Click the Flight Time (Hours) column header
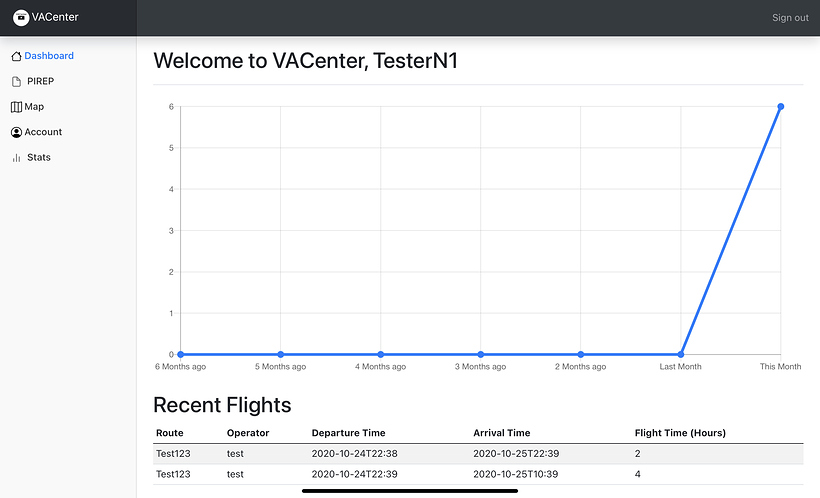 680,433
